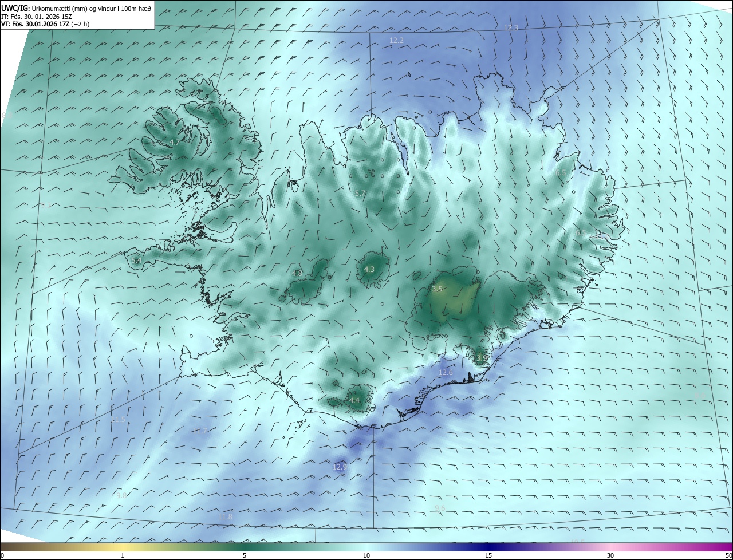Click the 3.5 value over Vatnajökull
Viewport: 733px width, 560px height.
pyautogui.click(x=437, y=289)
